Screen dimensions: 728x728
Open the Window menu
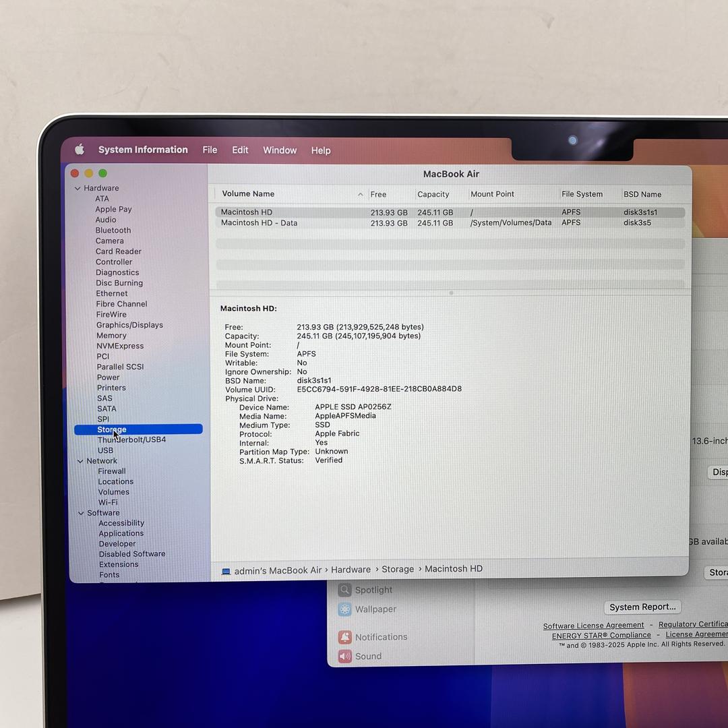pos(280,150)
